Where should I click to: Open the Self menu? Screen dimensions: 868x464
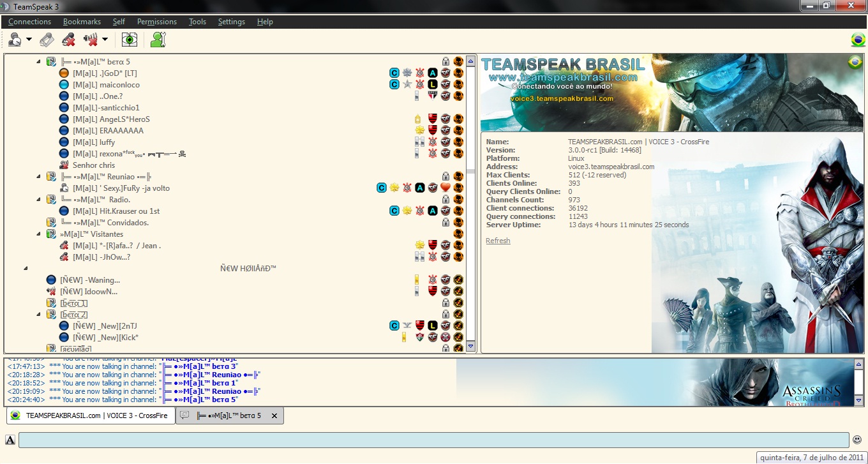click(119, 22)
